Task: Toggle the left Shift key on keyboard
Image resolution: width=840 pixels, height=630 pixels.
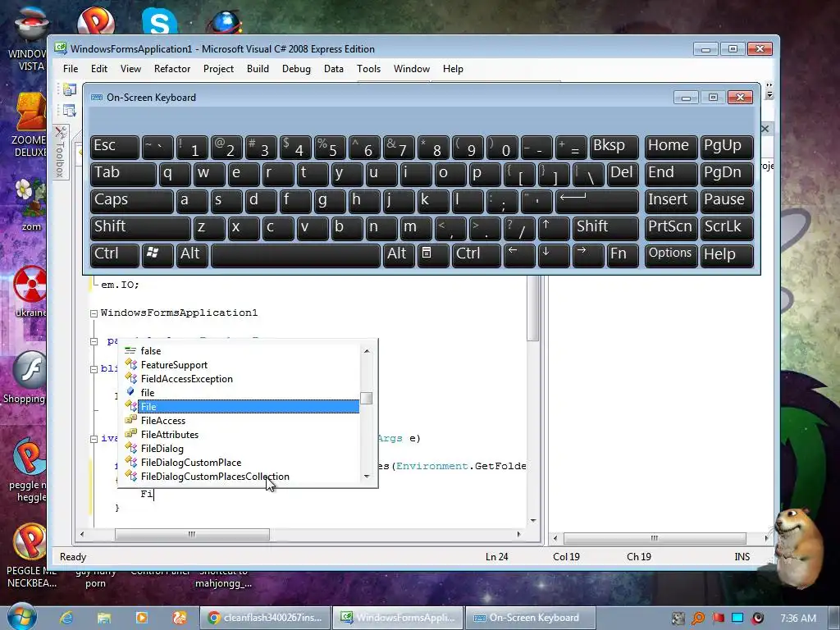Action: pos(140,228)
